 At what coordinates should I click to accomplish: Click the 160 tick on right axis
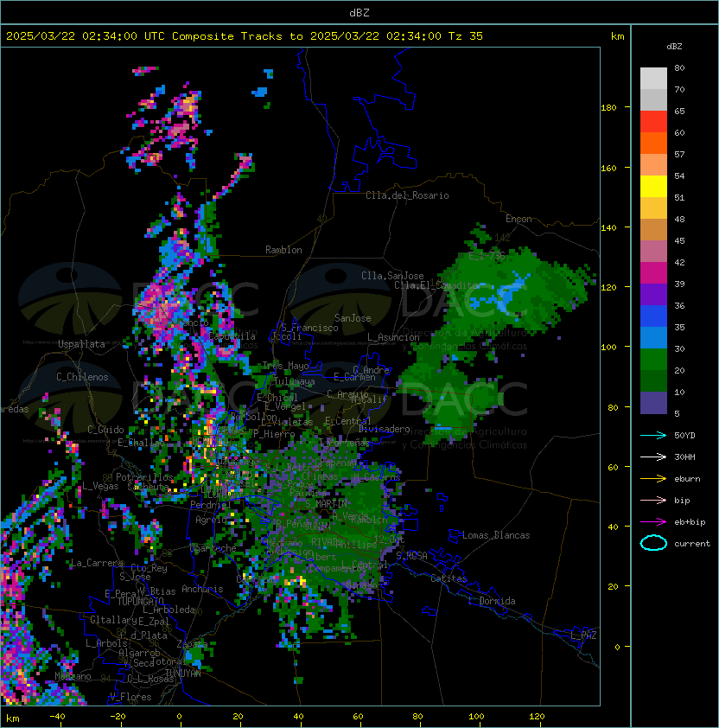(608, 168)
